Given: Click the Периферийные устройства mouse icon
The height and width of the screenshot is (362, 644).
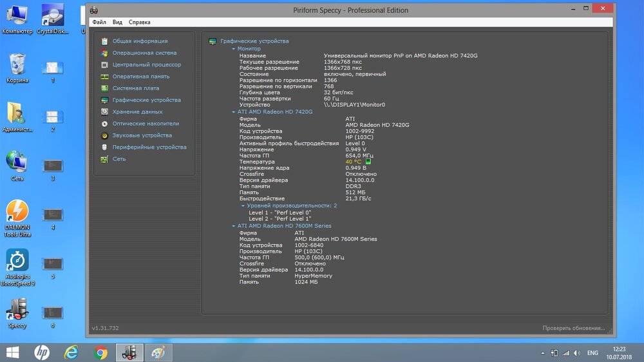Looking at the screenshot, I should pos(104,148).
